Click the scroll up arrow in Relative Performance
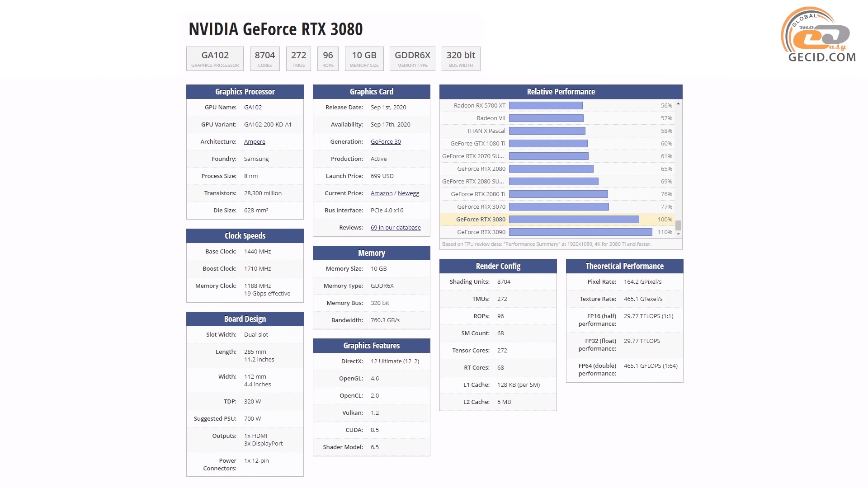 click(x=679, y=104)
